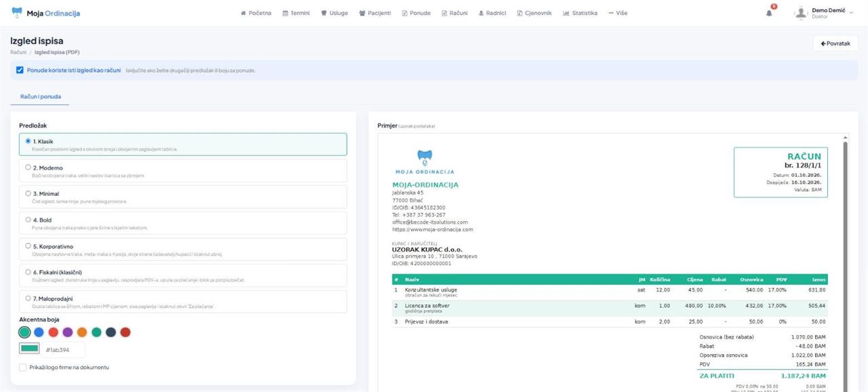Open the notifications bell
Image resolution: width=868 pixels, height=392 pixels.
click(769, 13)
